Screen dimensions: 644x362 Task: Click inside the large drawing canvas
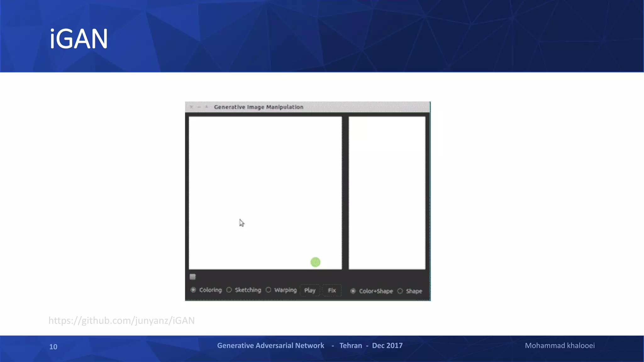coord(265,176)
